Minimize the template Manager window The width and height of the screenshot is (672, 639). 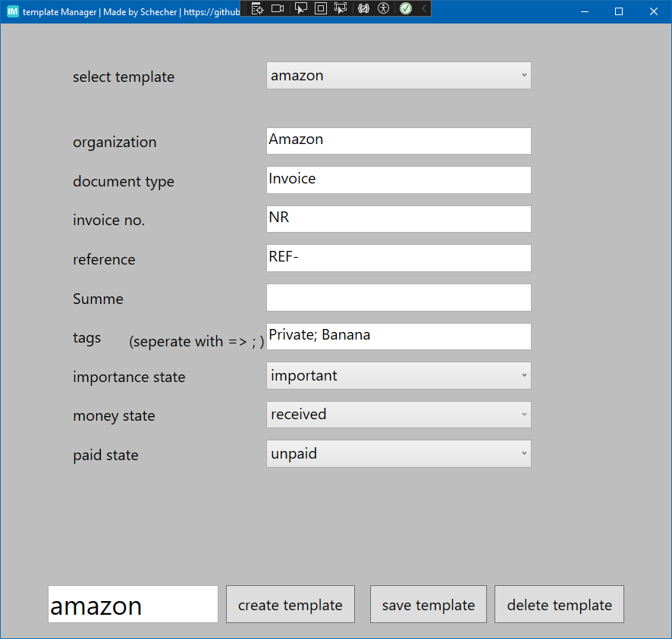584,11
